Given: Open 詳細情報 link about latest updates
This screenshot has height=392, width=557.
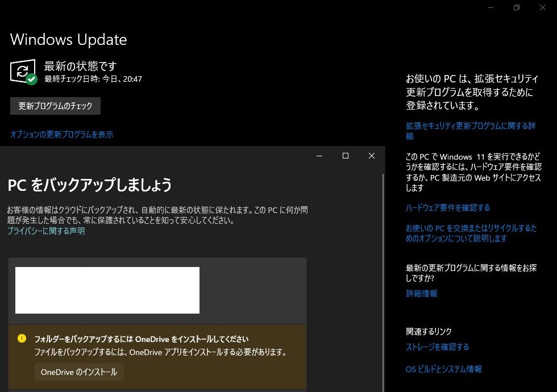Looking at the screenshot, I should (422, 293).
